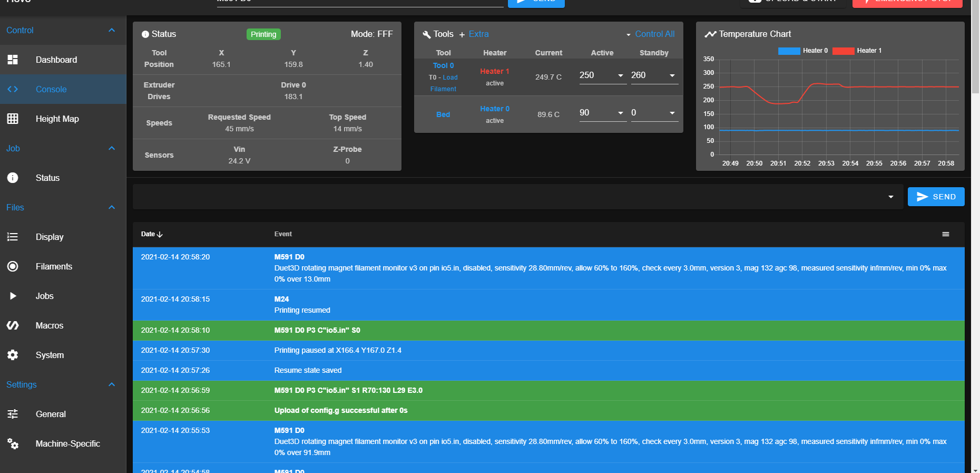Select the 20:58:10 M591 S0 row

click(548, 330)
